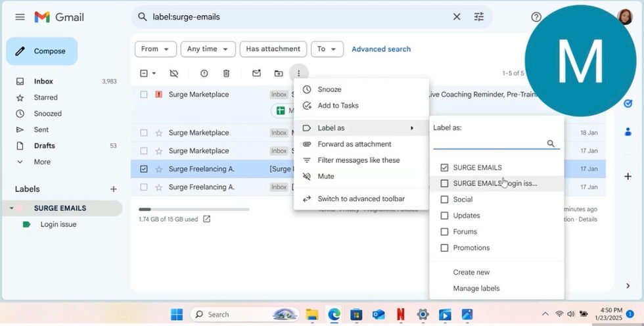The image size is (644, 326).
Task: Open storage management external link icon
Action: click(206, 220)
